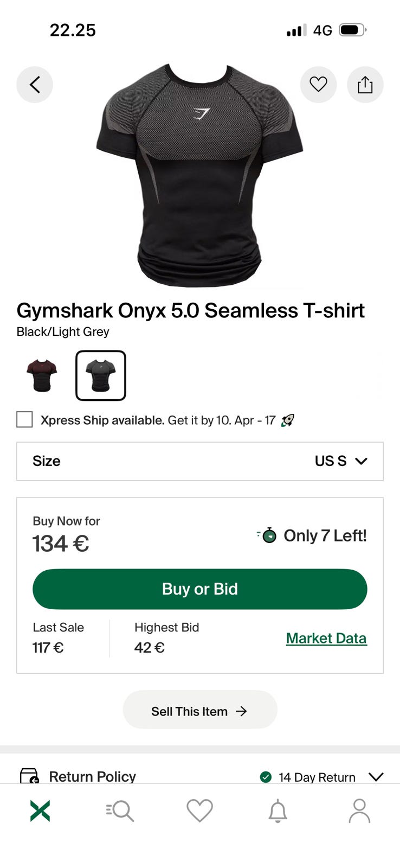400x868 pixels.
Task: Open the Market Data link
Action: click(x=326, y=639)
